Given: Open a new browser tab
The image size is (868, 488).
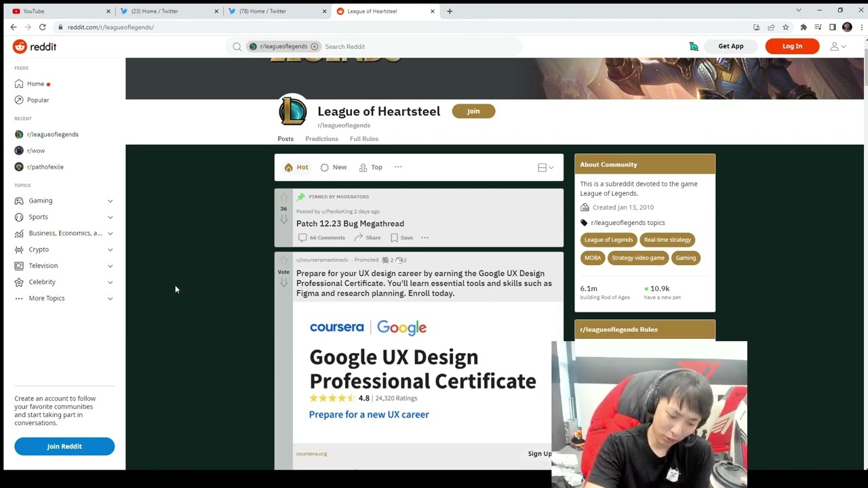Looking at the screenshot, I should pos(450,11).
